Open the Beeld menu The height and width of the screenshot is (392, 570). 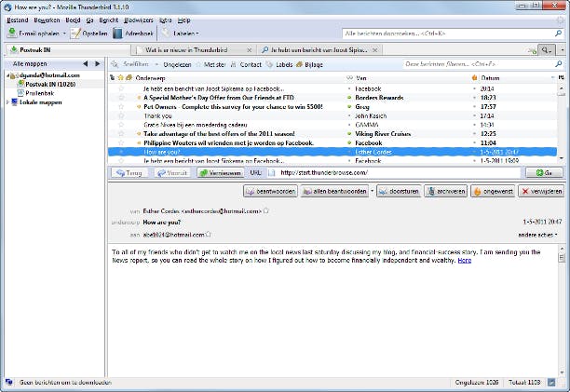tap(73, 20)
